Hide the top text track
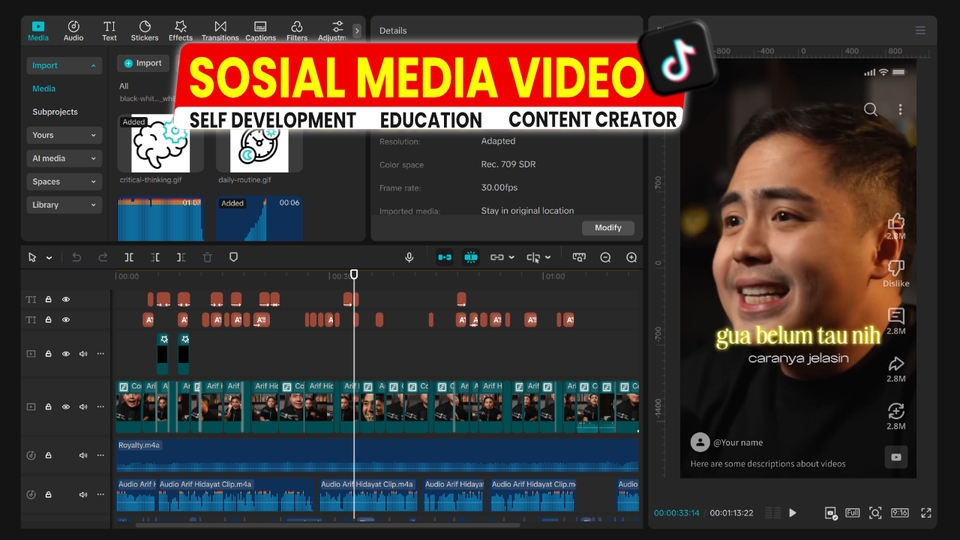Image resolution: width=960 pixels, height=540 pixels. tap(66, 299)
